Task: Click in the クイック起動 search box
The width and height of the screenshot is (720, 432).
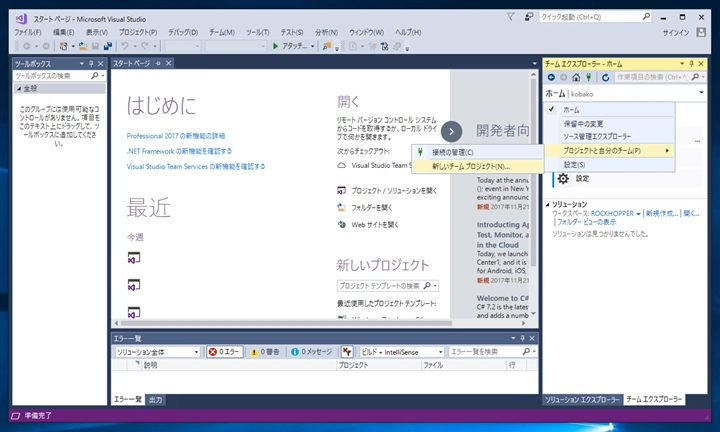Action: [x=596, y=17]
